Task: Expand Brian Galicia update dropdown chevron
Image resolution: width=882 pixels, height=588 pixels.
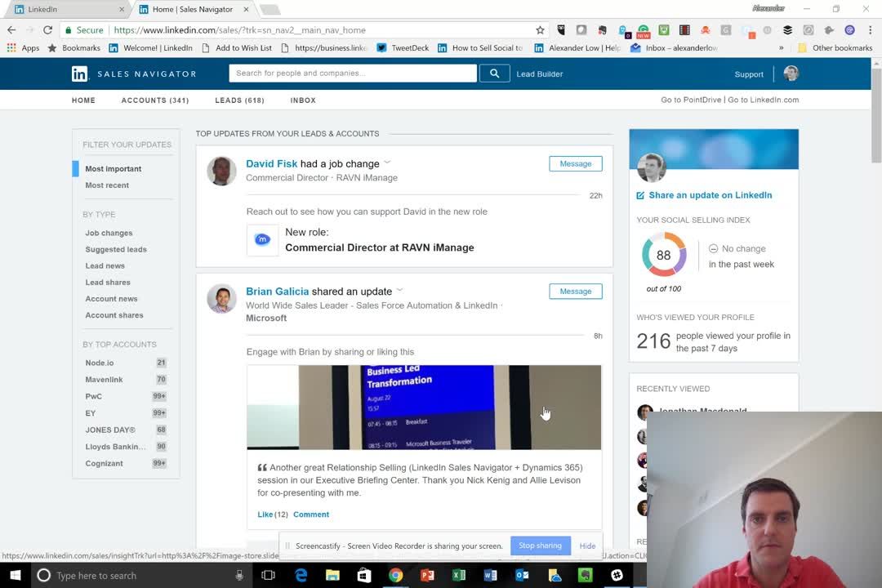Action: click(x=400, y=291)
